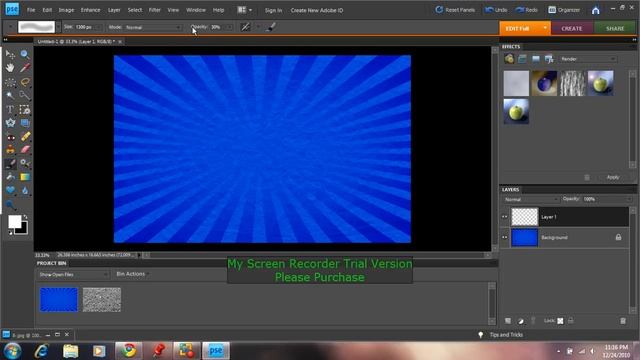Select the Marquee selection tool
The height and width of the screenshot is (360, 640).
click(10, 82)
